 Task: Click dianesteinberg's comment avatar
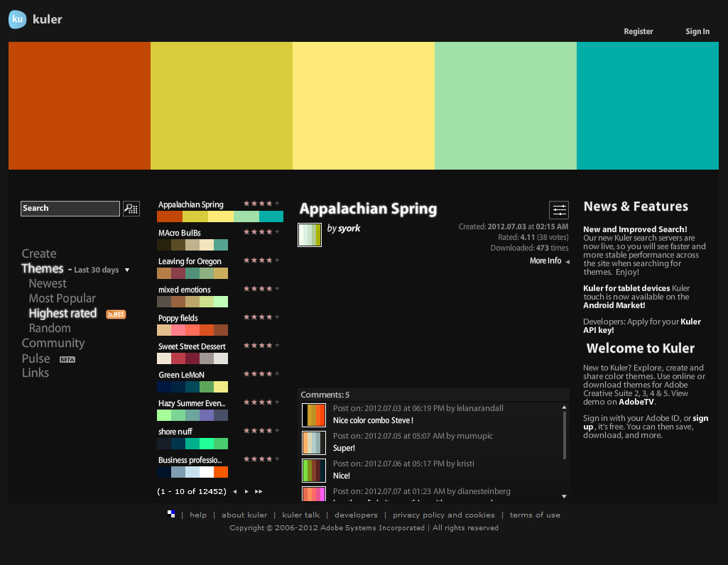(x=314, y=493)
